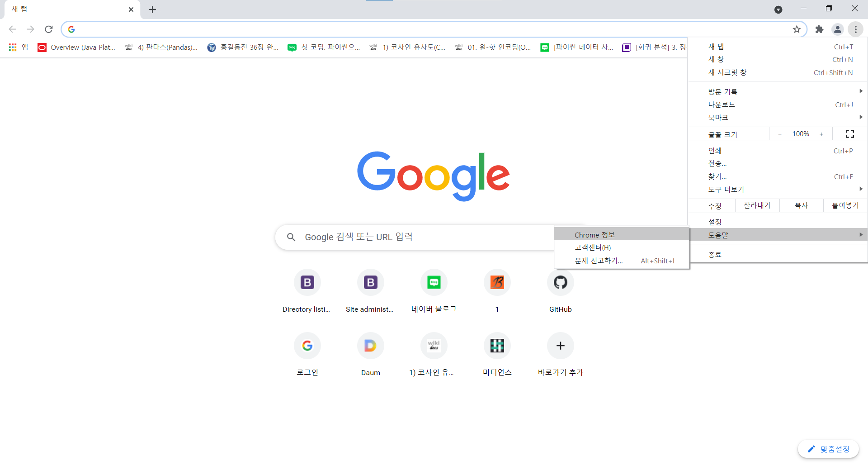
Task: Open the GitHub shortcut tile
Action: coord(560,291)
